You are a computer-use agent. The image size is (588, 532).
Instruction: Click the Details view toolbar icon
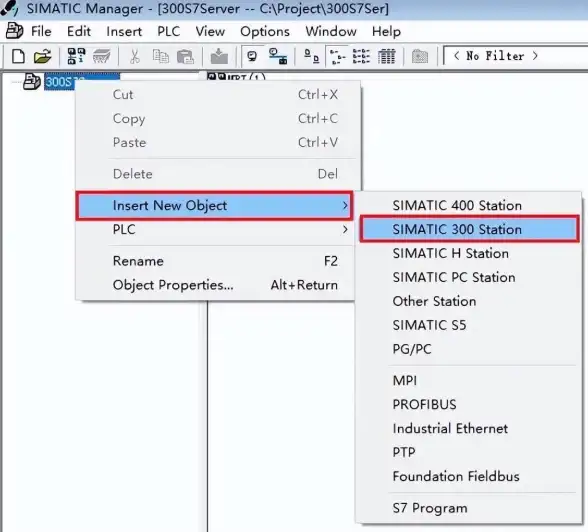click(387, 56)
